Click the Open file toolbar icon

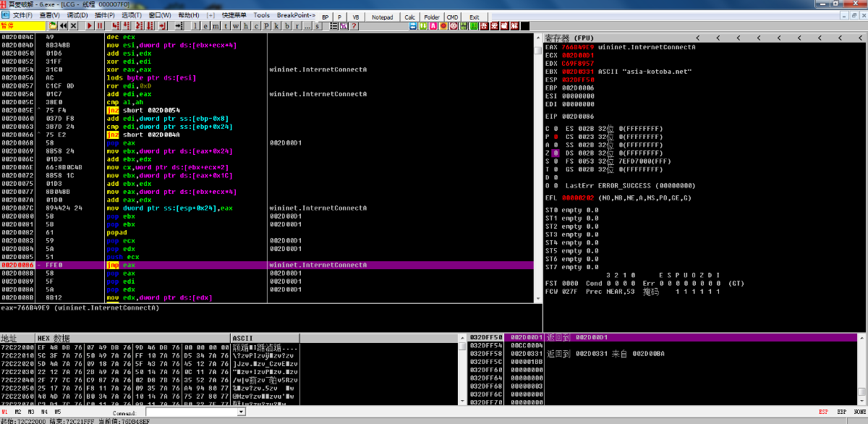(x=52, y=26)
